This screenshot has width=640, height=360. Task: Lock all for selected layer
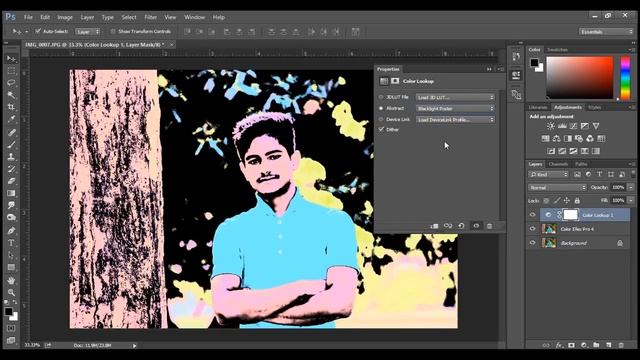pyautogui.click(x=577, y=200)
